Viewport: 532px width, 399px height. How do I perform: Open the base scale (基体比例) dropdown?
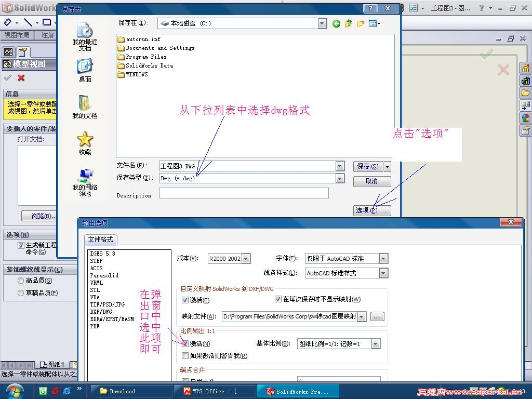click(x=376, y=344)
